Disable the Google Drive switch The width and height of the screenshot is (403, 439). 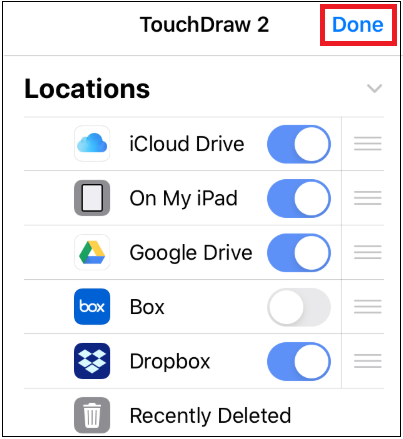pyautogui.click(x=299, y=253)
